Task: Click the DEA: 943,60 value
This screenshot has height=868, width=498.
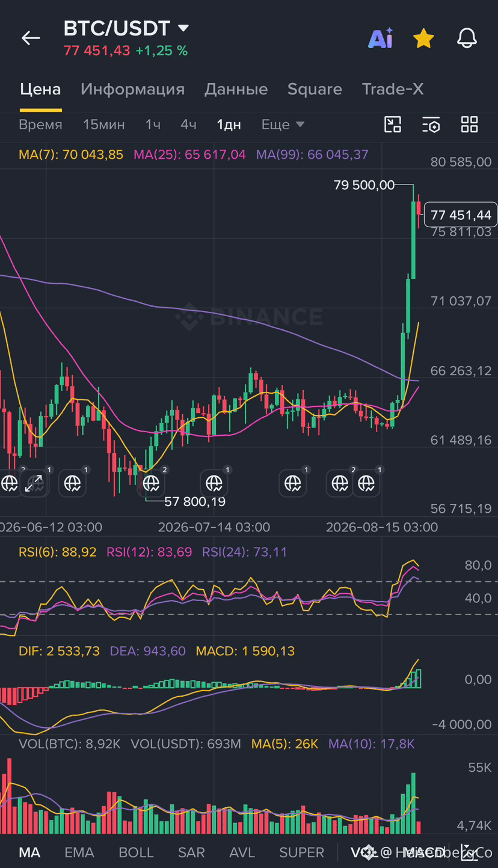Action: tap(148, 651)
